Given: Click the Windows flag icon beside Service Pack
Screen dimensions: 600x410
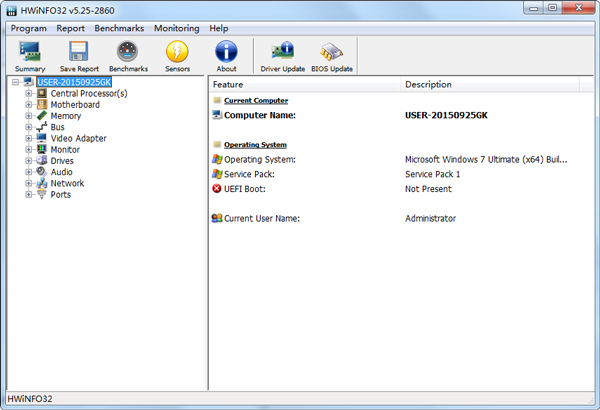Looking at the screenshot, I should (217, 174).
